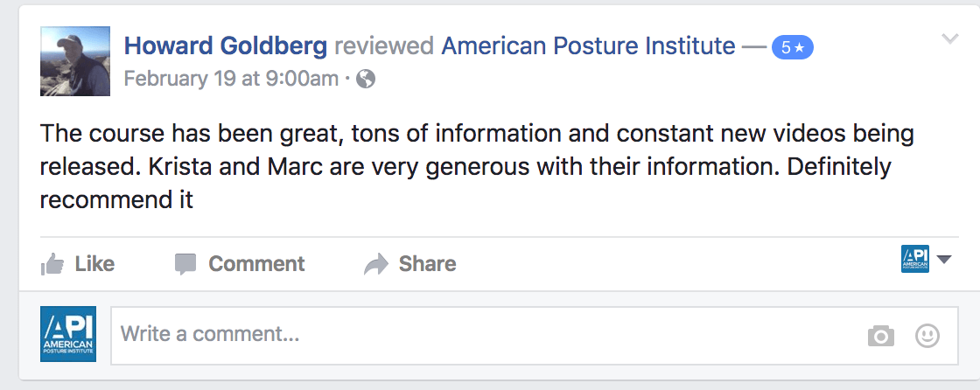Click the small API page identity icon
This screenshot has height=390, width=980.
click(914, 259)
